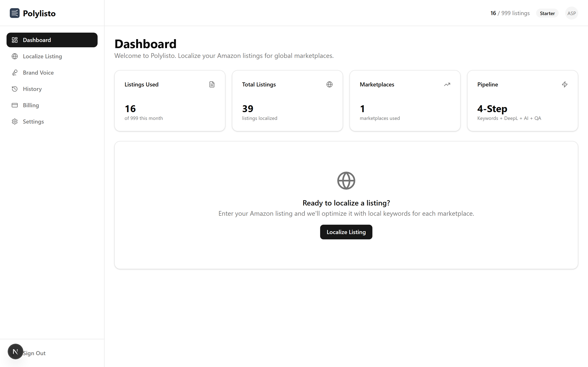Screen dimensions: 588x367
Task: Click the document icon on Listings Used card
Action: click(212, 84)
